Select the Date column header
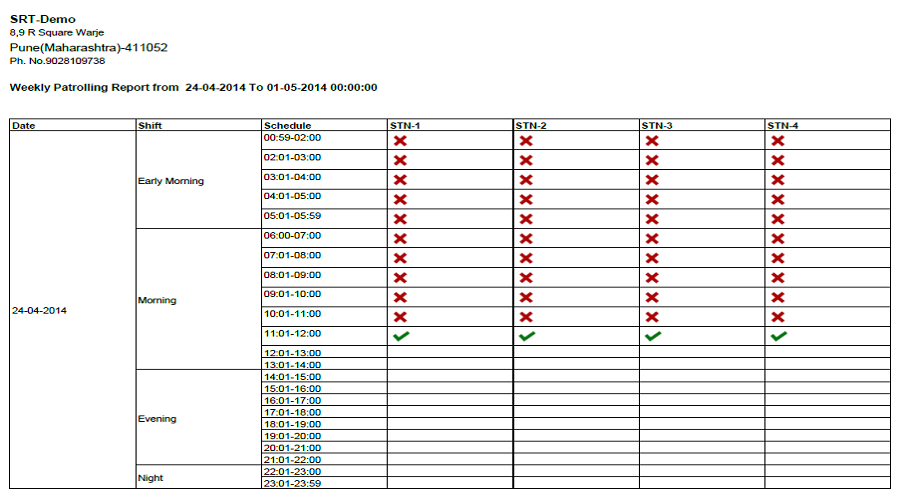This screenshot has height=500, width=900. point(24,126)
